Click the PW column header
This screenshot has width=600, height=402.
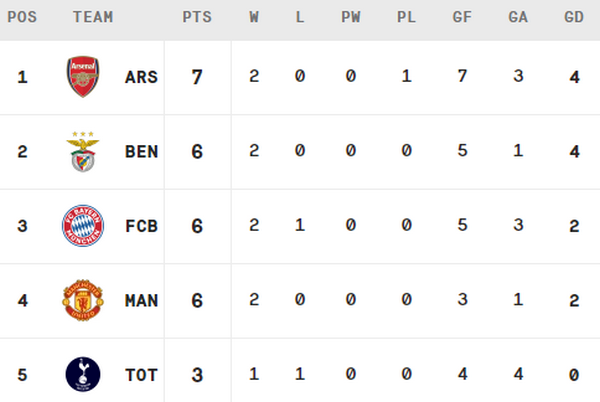point(350,18)
